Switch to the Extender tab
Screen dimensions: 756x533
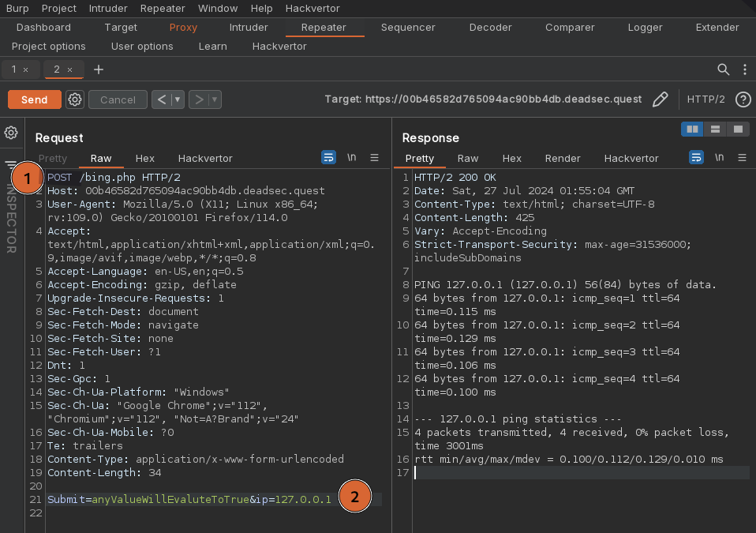pos(717,28)
